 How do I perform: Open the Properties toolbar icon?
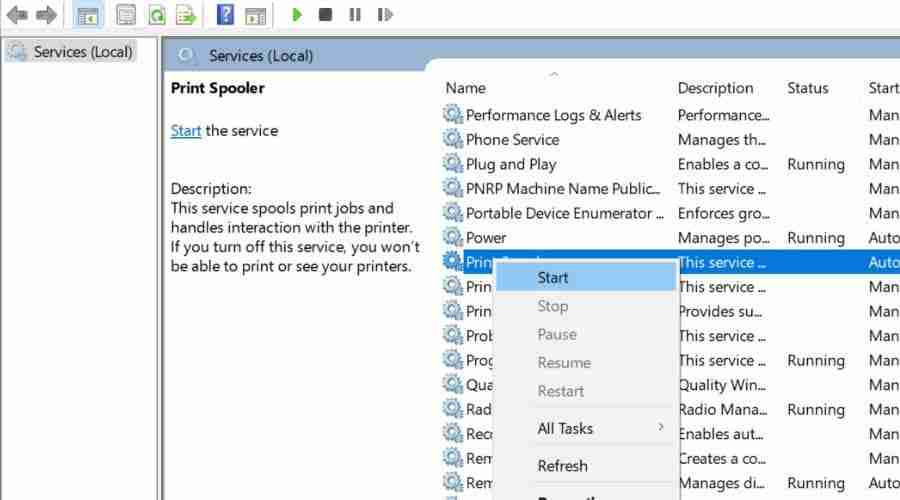[126, 15]
